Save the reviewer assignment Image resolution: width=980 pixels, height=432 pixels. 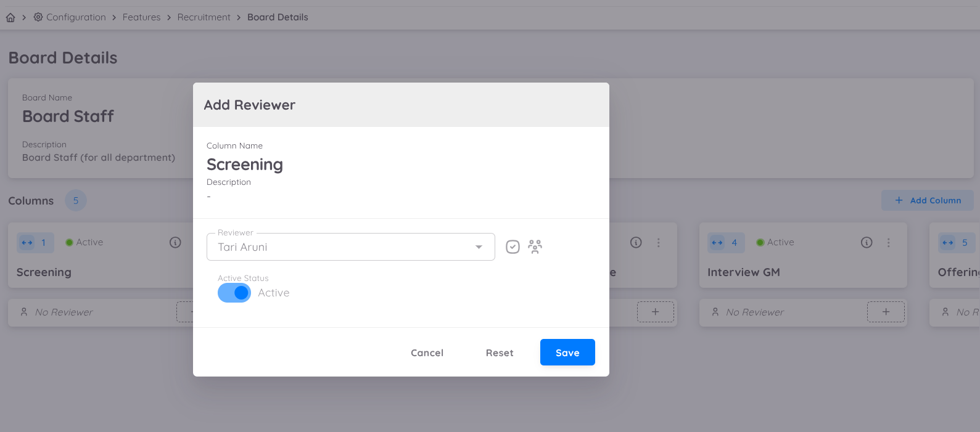click(567, 353)
